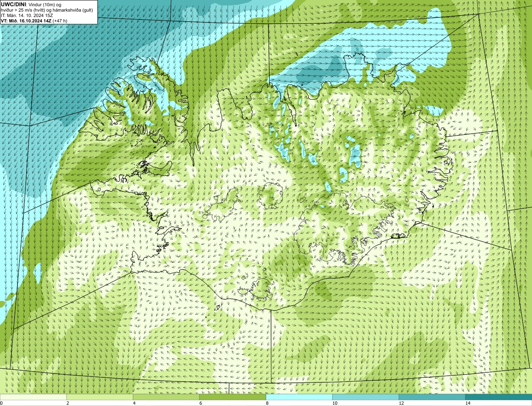Click the 12–14 m/s teal legend swatch
Viewport: 532px width, 406px height.
click(432, 397)
